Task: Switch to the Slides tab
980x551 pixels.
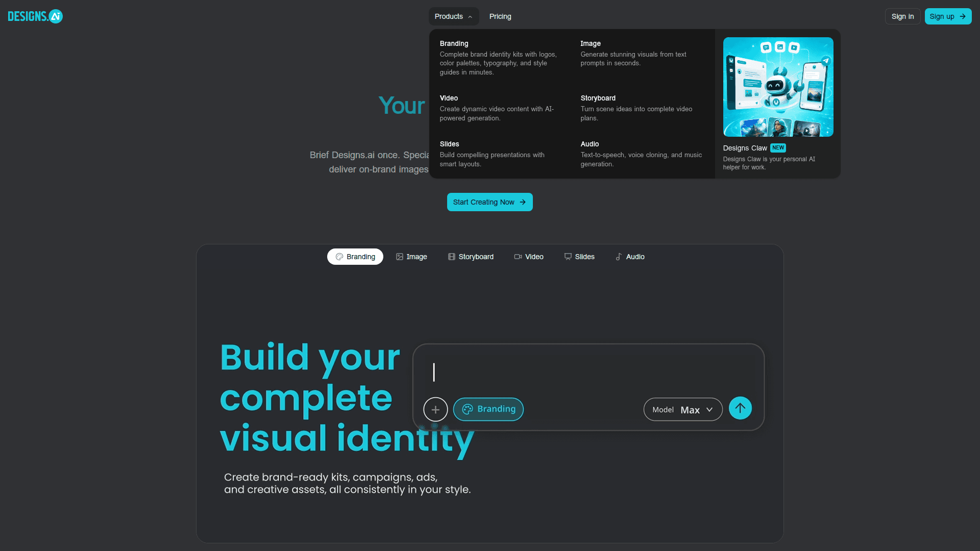Action: (x=579, y=257)
